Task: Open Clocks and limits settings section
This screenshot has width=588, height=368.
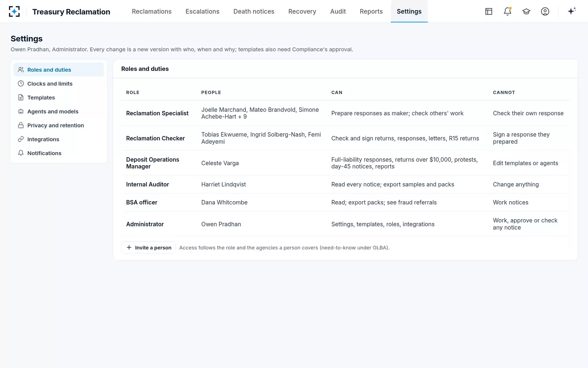Action: [x=59, y=83]
